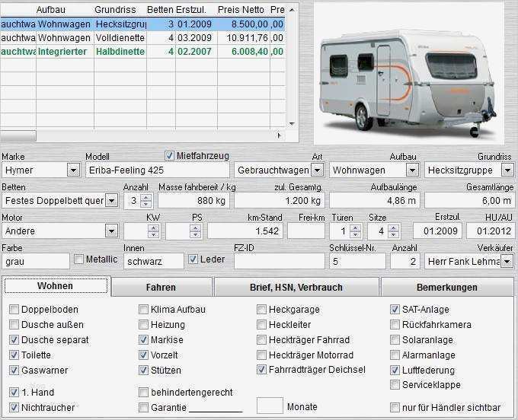Open the Marke dropdown
This screenshot has width=518, height=420.
point(73,170)
